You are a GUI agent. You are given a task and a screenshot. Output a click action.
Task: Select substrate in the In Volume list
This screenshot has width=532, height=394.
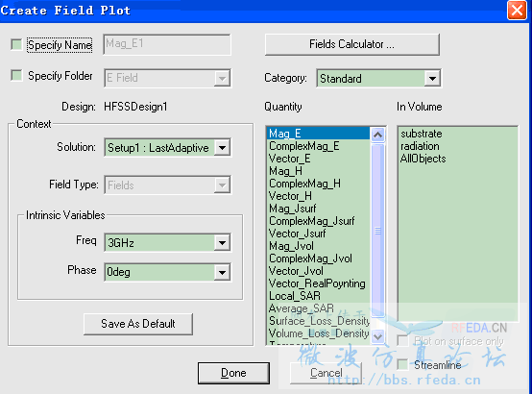[421, 134]
